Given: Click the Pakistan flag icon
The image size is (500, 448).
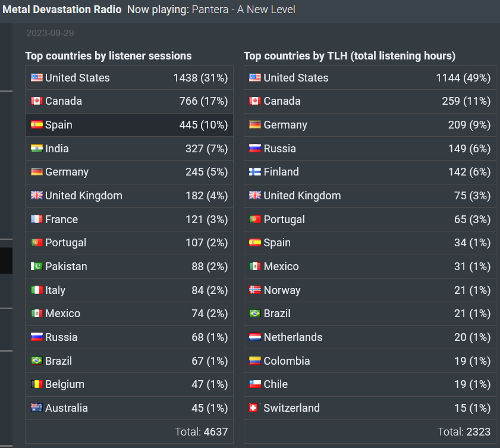Looking at the screenshot, I should [37, 266].
